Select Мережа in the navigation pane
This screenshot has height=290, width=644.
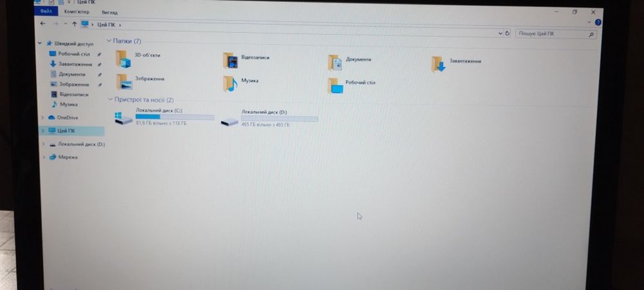68,157
